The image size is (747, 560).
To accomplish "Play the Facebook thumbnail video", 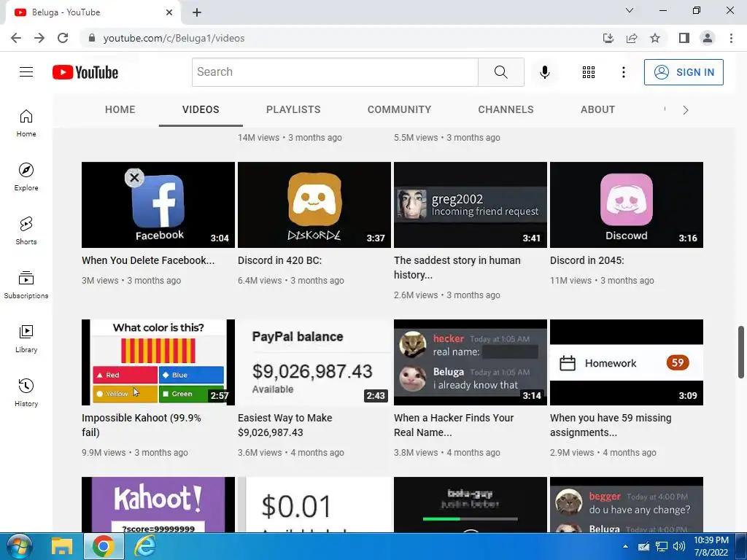I will [158, 205].
